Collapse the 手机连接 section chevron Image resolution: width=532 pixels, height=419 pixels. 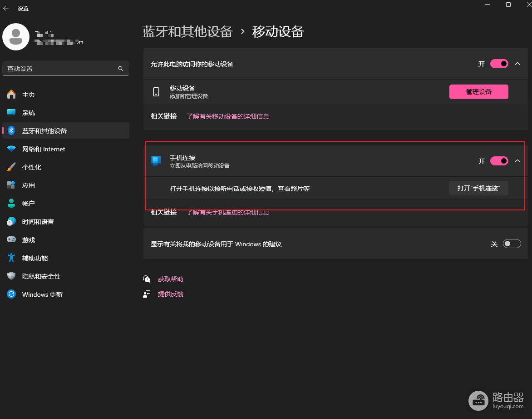click(517, 161)
